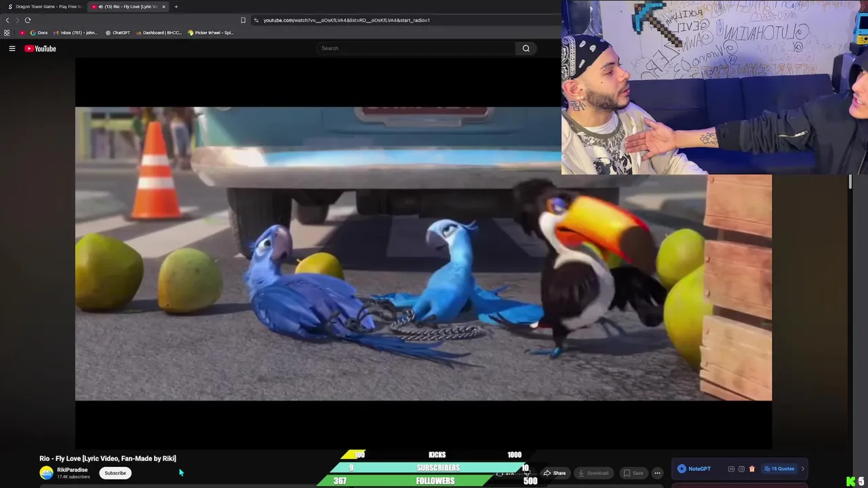Reload the page with the refresh icon
868x488 pixels.
(28, 20)
